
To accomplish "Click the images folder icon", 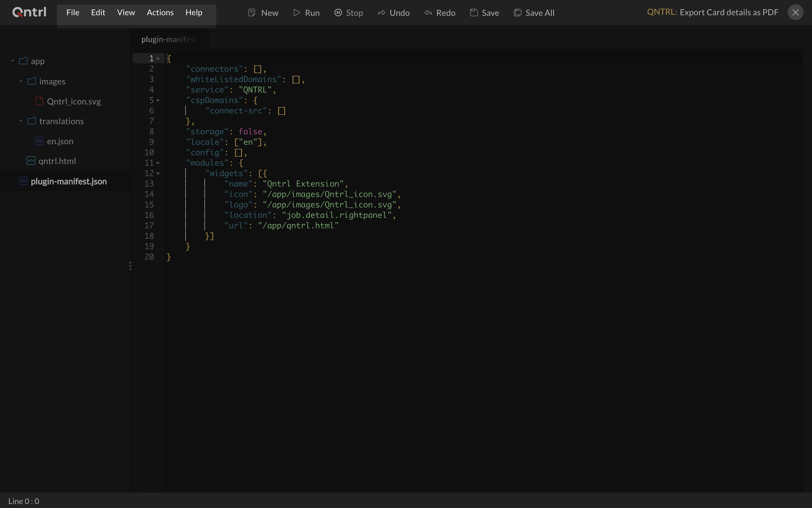I will [x=32, y=81].
